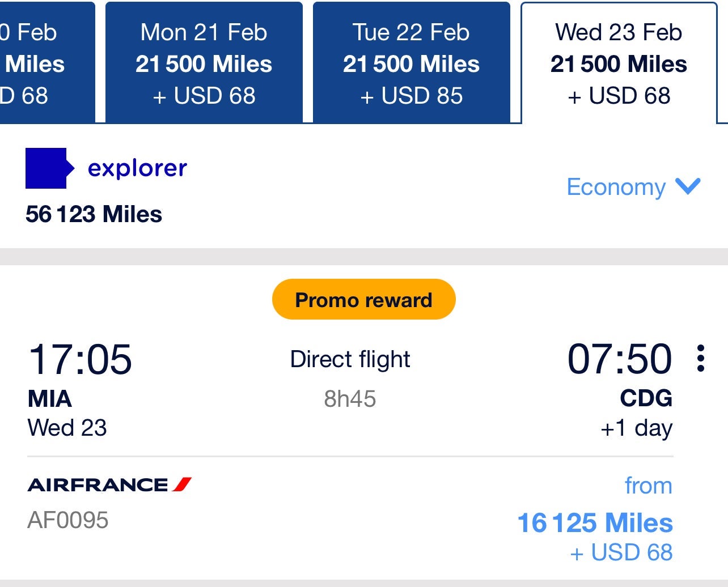Click the Promo reward badge
Image resolution: width=728 pixels, height=587 pixels.
(x=363, y=299)
